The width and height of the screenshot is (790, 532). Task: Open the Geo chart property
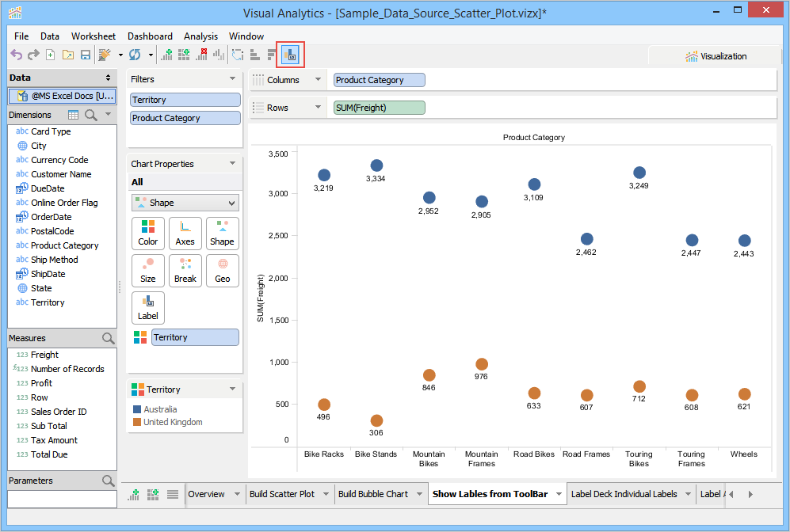223,271
